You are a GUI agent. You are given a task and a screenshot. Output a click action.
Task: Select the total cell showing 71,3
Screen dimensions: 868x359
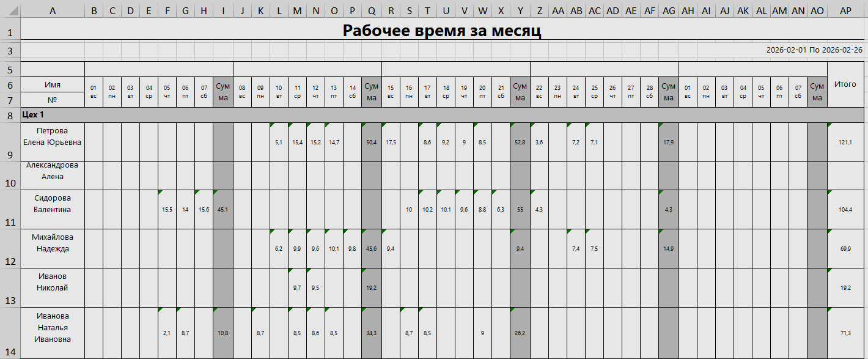coord(845,333)
